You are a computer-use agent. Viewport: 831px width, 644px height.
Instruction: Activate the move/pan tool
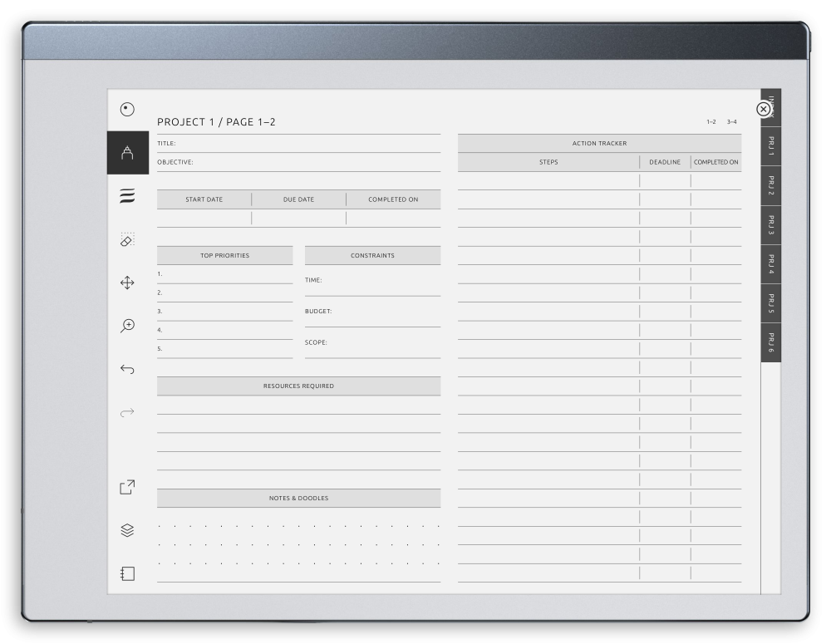[126, 283]
